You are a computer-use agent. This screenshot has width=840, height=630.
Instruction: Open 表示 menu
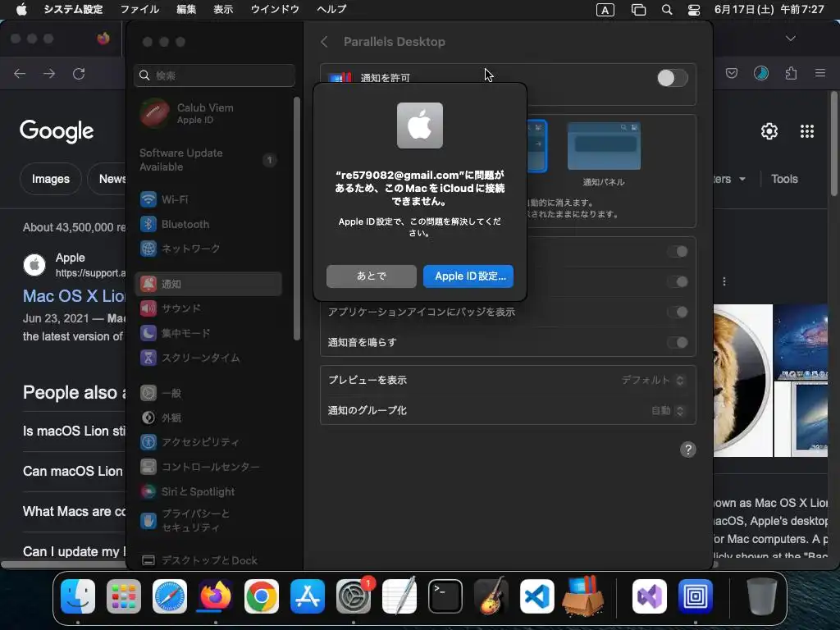click(223, 9)
